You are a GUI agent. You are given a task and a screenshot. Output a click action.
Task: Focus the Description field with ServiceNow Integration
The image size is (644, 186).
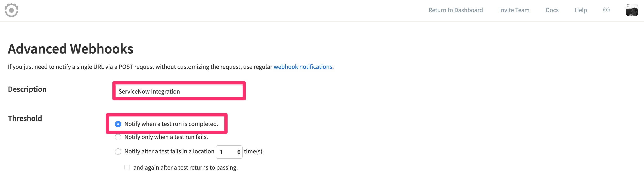coord(179,91)
